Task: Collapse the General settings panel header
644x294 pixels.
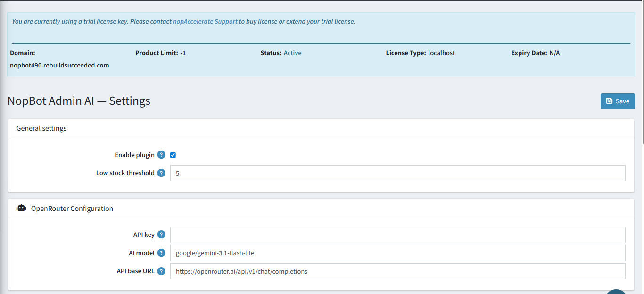Action: point(321,128)
